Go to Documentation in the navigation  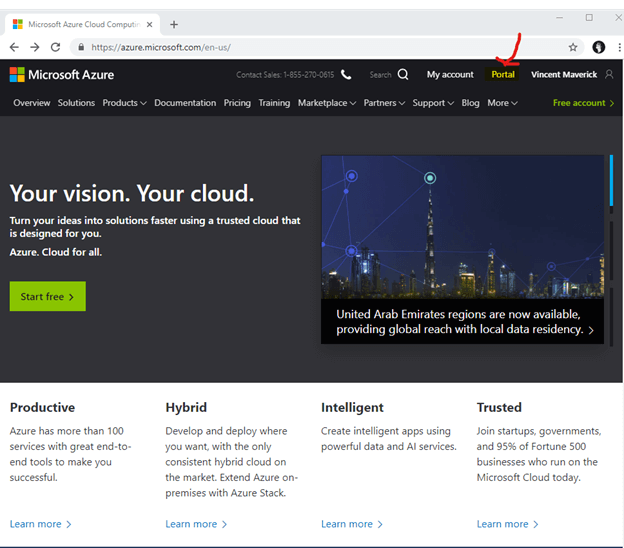[x=185, y=103]
